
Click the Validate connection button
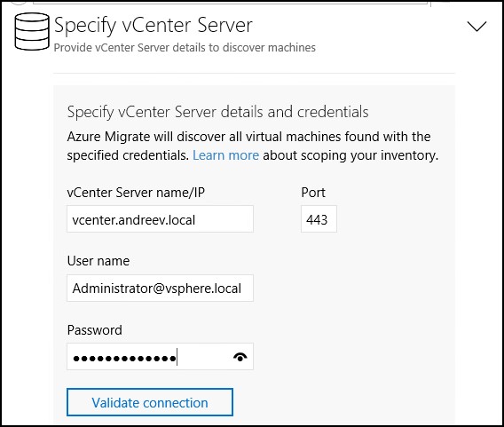coord(150,402)
